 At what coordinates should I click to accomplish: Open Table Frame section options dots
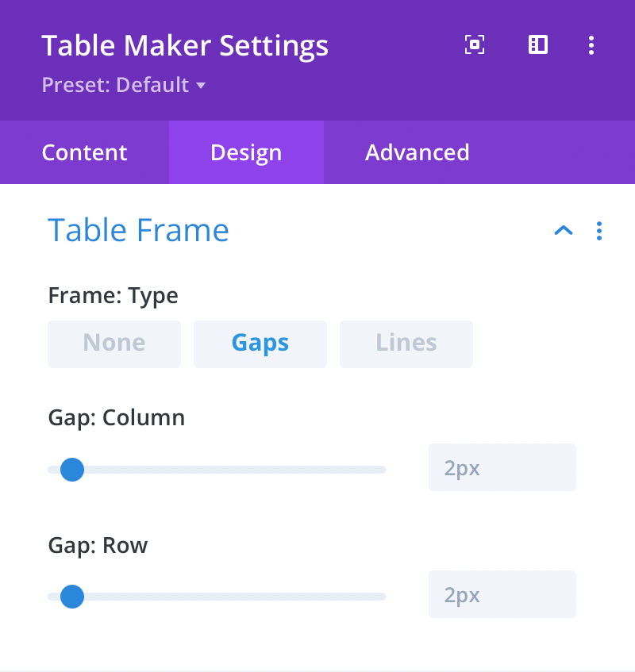pos(599,231)
